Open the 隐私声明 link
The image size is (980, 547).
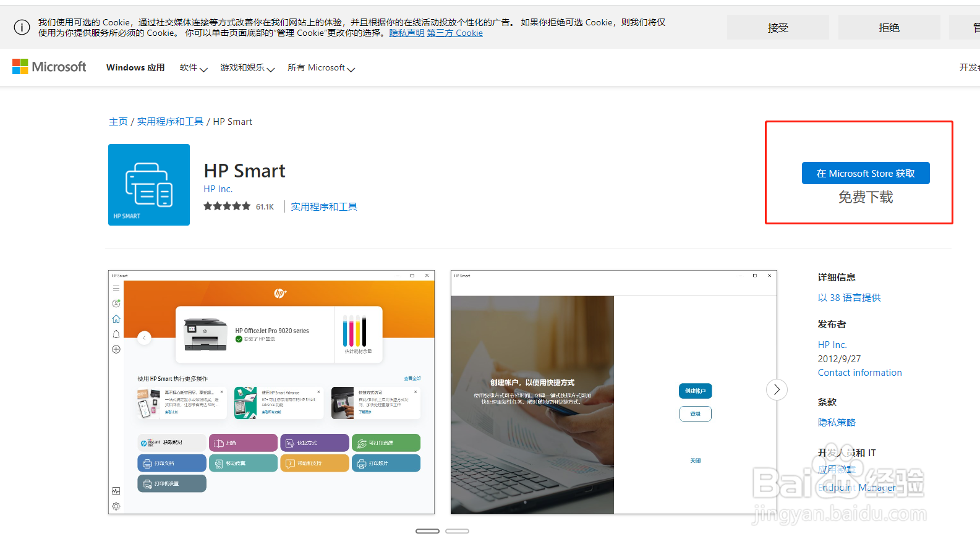[x=407, y=33]
